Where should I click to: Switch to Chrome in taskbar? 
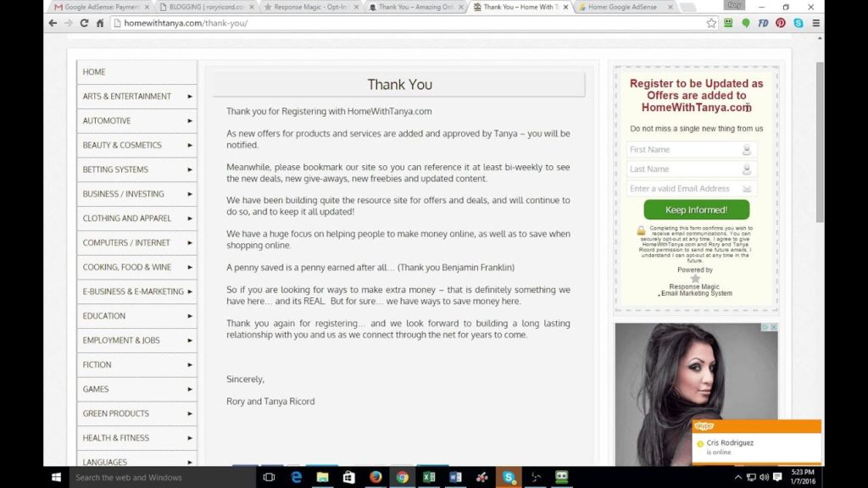coord(403,477)
